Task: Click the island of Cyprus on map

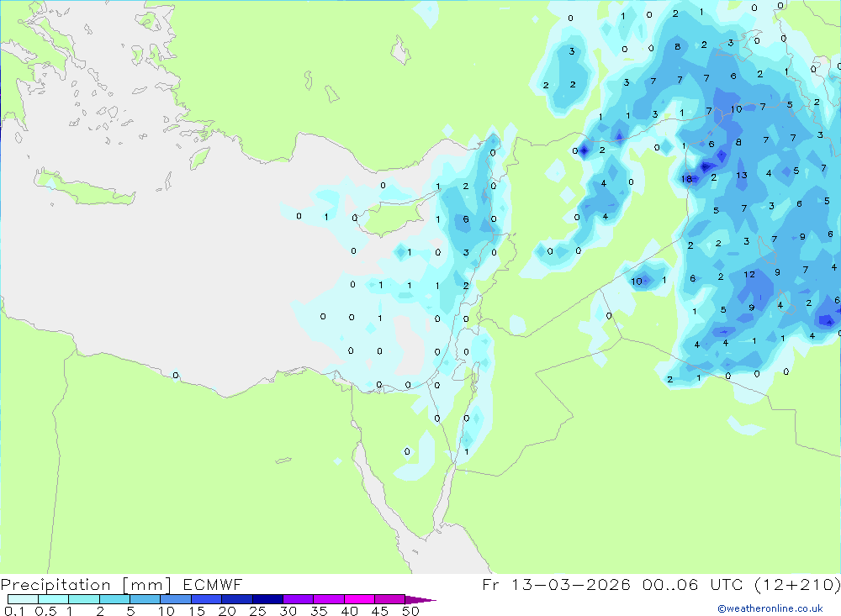Action: [392, 215]
